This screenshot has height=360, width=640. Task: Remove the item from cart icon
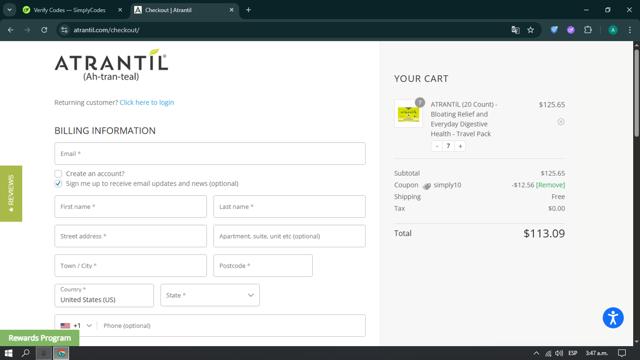pos(561,122)
